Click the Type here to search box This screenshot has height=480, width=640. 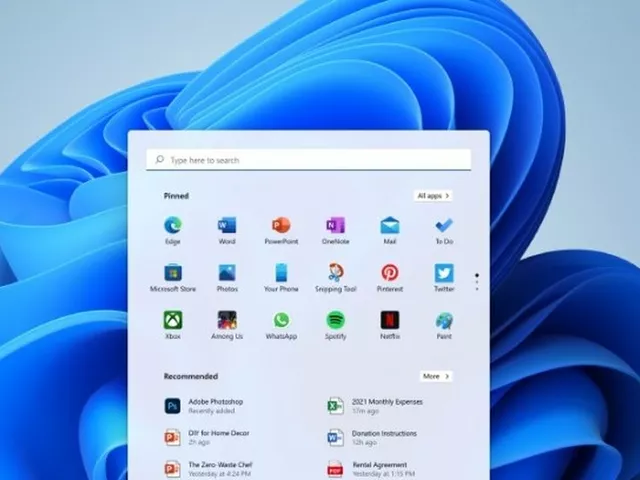308,160
